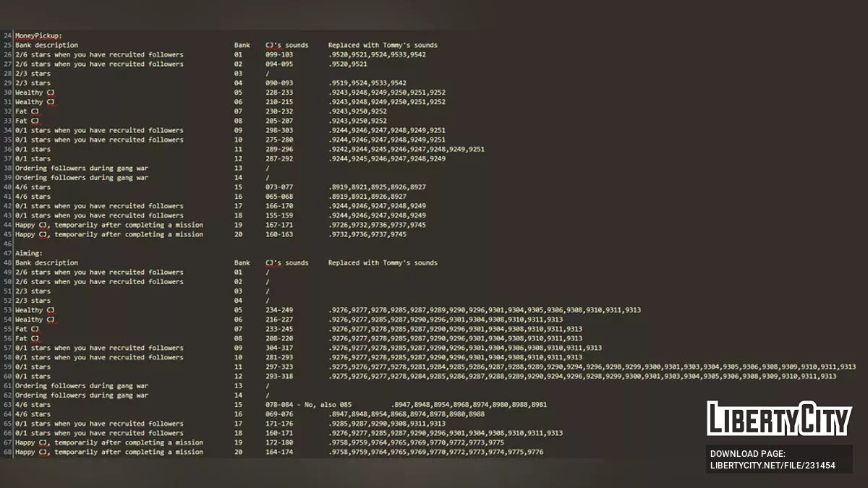Click the CJ's sounds value 099-103
Viewport: 868px width, 488px height.
(x=279, y=55)
